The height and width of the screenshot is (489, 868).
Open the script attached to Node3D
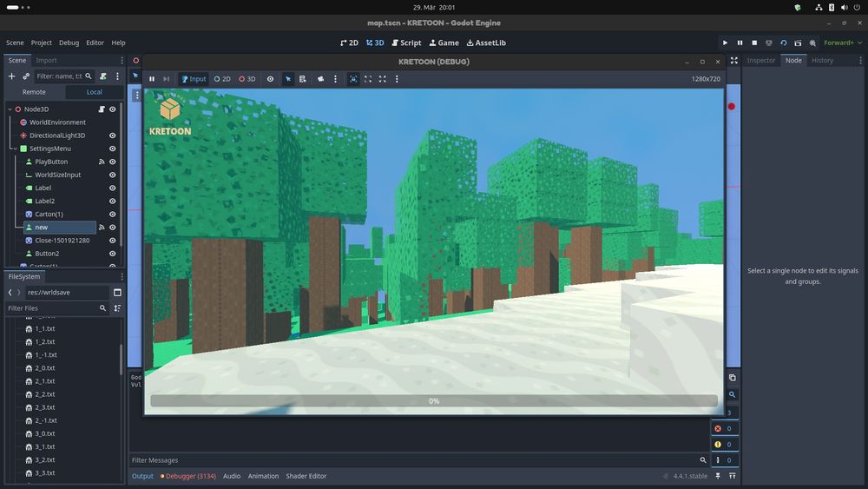point(102,109)
